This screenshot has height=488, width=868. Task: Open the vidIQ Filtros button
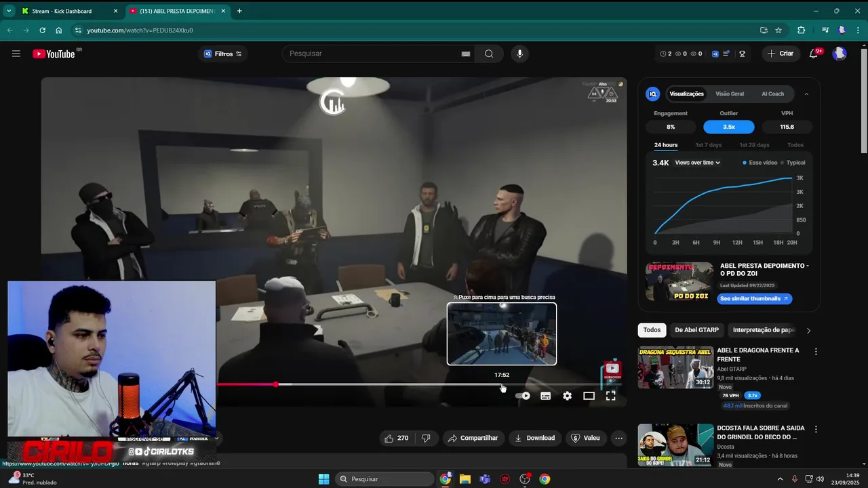(x=222, y=54)
